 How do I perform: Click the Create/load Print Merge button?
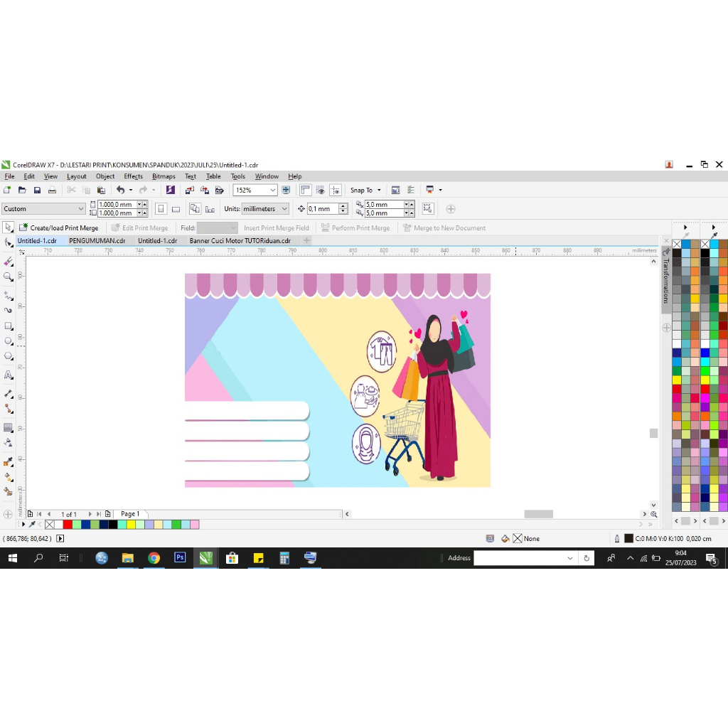click(x=64, y=227)
